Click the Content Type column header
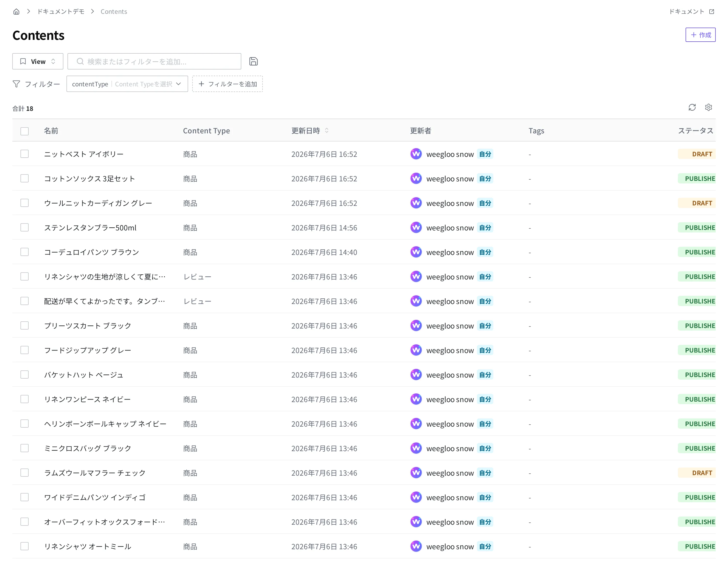Viewport: 728px width, 562px height. click(206, 131)
